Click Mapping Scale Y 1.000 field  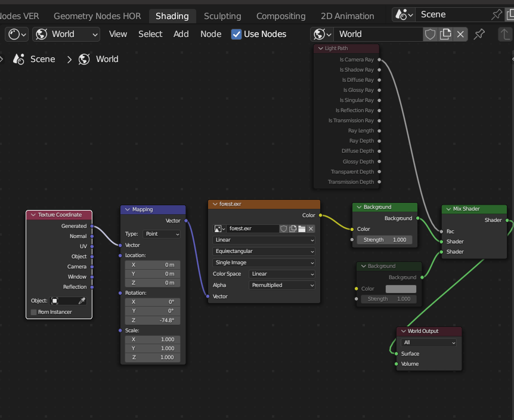coord(153,348)
